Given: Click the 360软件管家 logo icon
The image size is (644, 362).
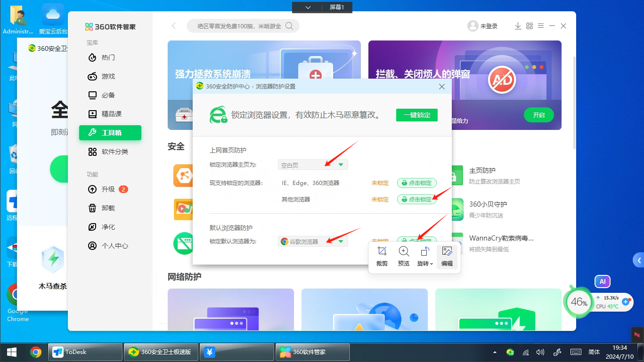Looking at the screenshot, I should 89,26.
